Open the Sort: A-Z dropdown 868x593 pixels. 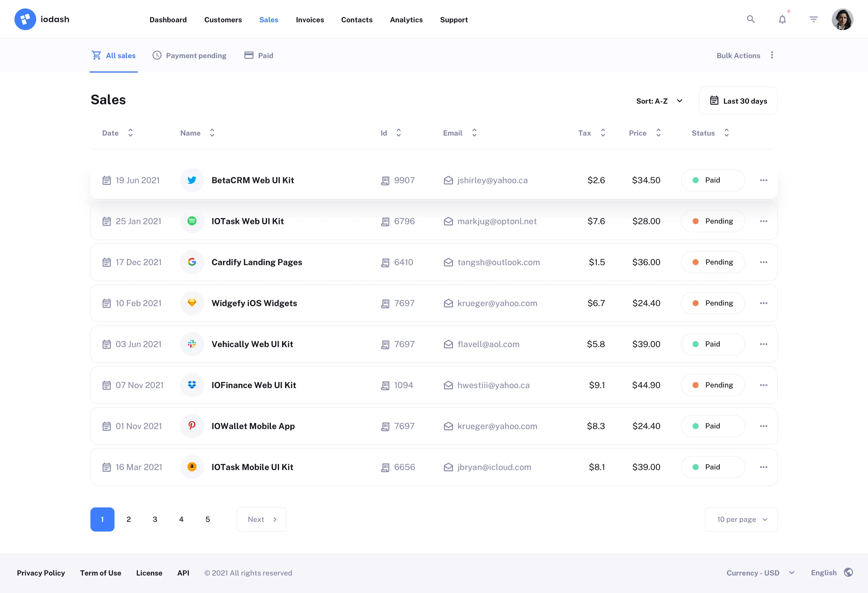[659, 100]
